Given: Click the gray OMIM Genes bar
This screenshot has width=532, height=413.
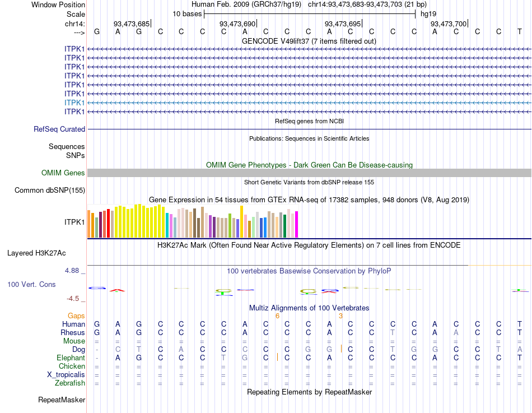Looking at the screenshot, I should (x=309, y=173).
